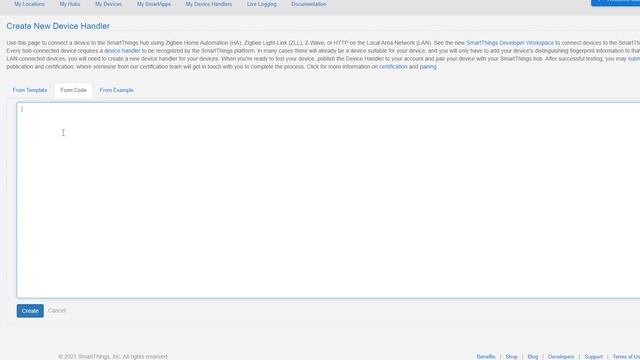640x360 pixels.
Task: Open My Locations in navigation bar
Action: click(29, 4)
